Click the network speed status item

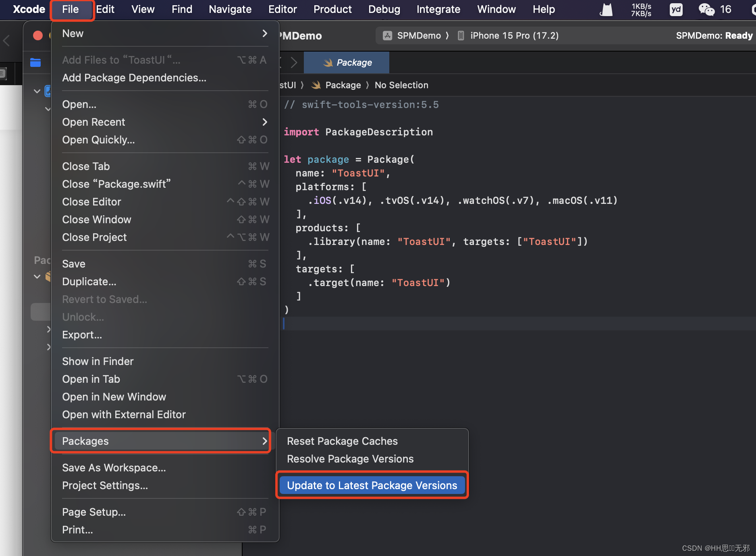(x=641, y=10)
